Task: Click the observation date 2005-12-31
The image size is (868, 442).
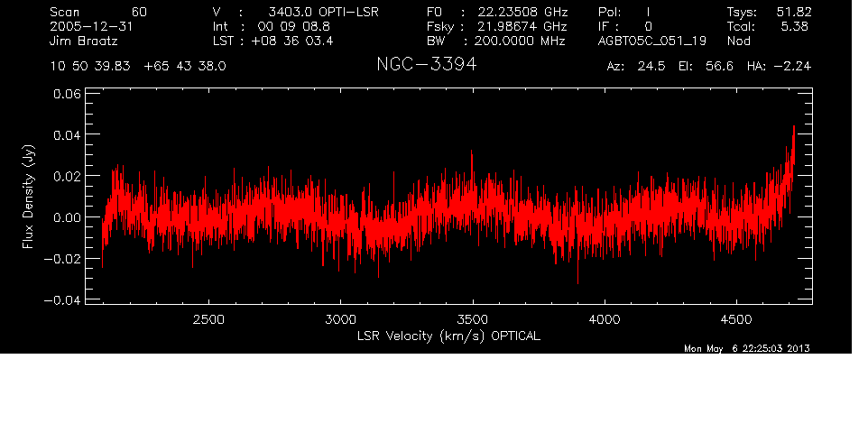Action: (91, 26)
